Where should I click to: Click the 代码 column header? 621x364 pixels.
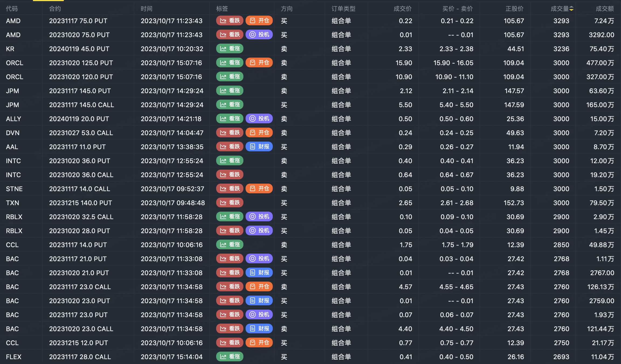pos(12,9)
